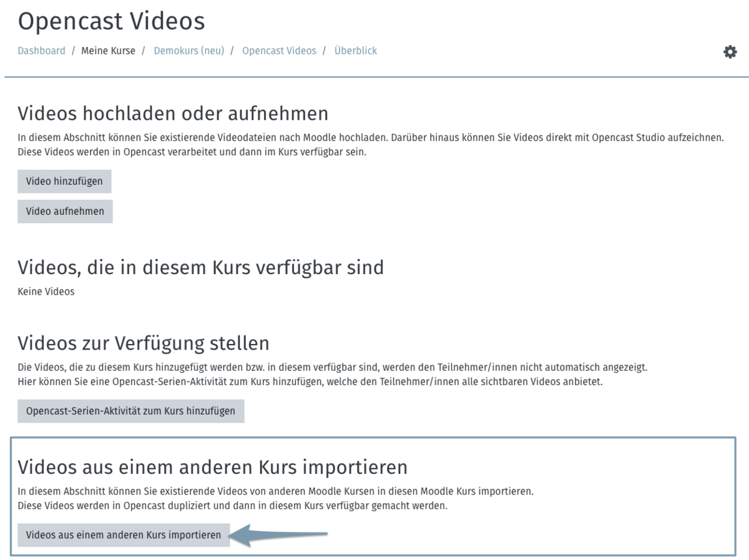Select paragraph starting In diesem Abschnitt können Sie existierende Videodateien
This screenshot has height=560, width=749.
[x=371, y=145]
